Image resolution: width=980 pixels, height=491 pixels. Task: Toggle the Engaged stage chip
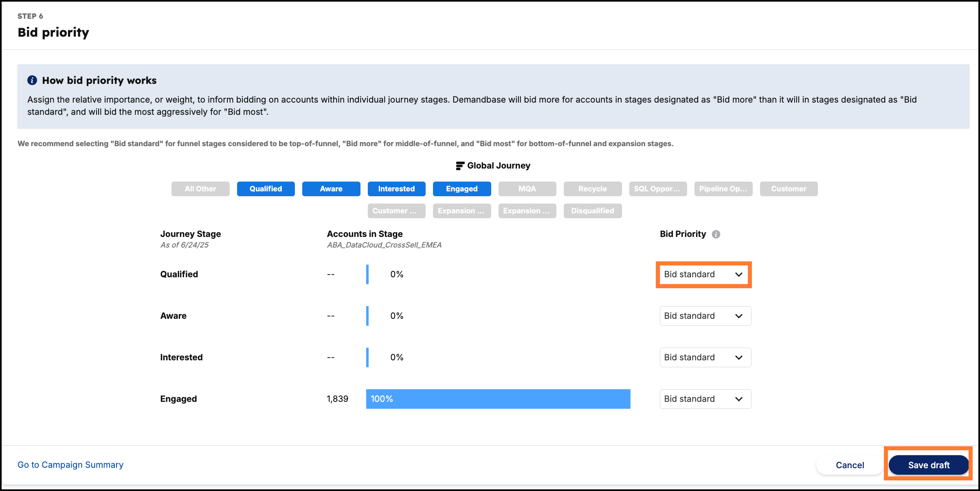click(462, 189)
